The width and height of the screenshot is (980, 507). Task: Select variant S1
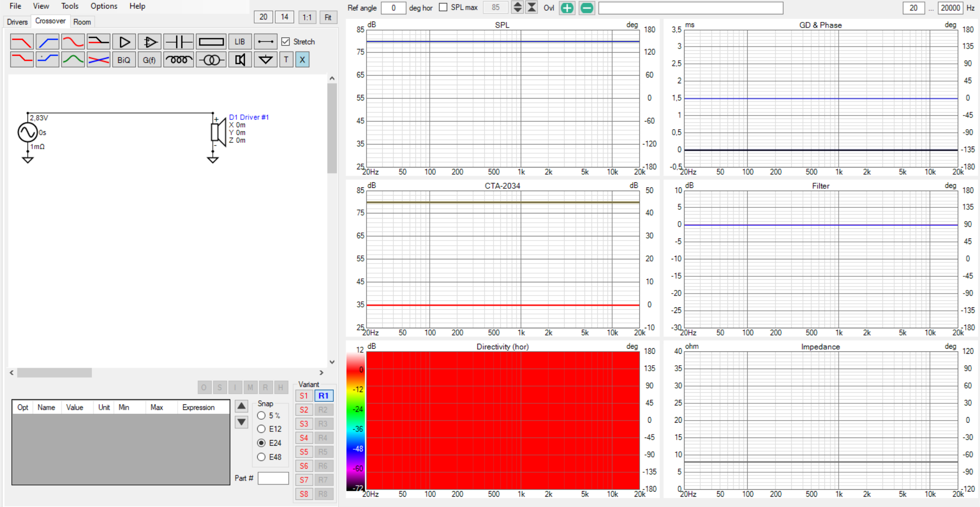pyautogui.click(x=304, y=396)
